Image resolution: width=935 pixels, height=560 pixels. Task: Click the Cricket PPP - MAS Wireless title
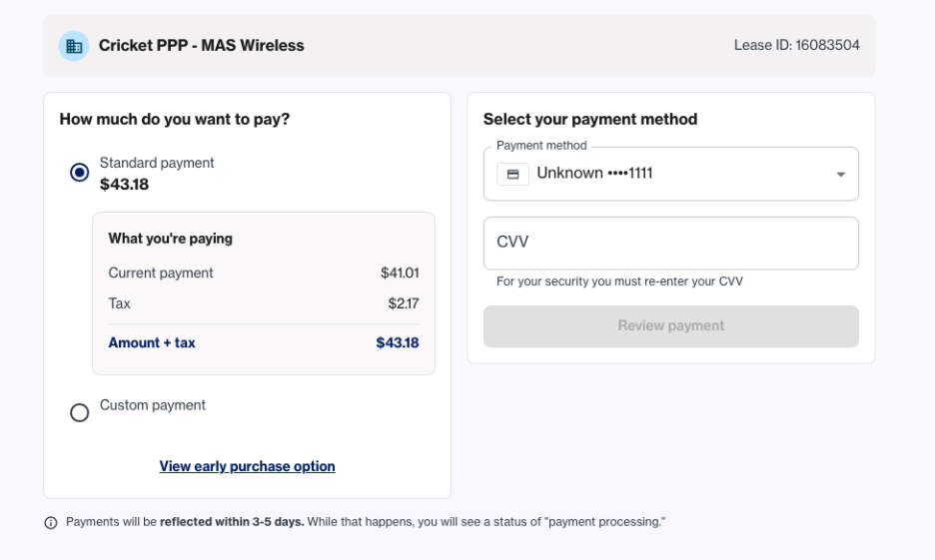coord(202,45)
